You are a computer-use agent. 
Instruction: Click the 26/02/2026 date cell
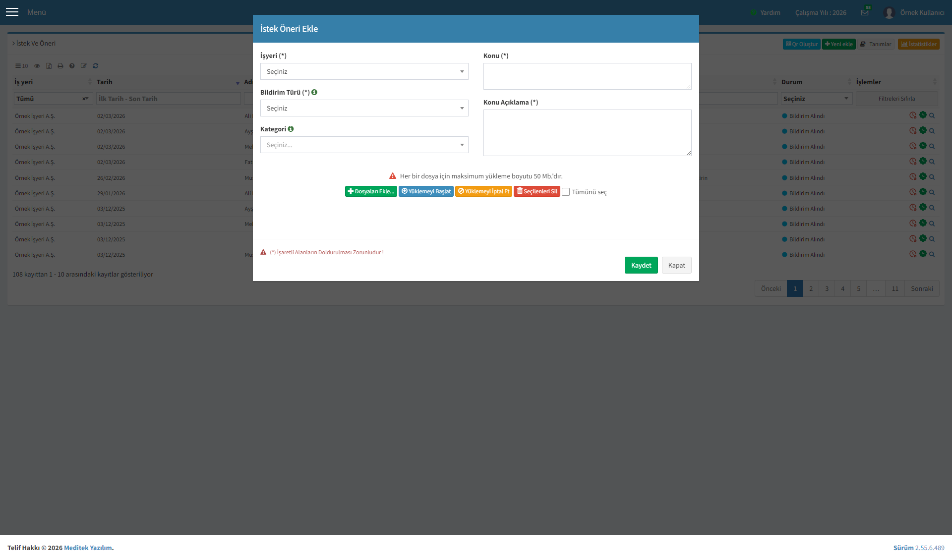111,178
